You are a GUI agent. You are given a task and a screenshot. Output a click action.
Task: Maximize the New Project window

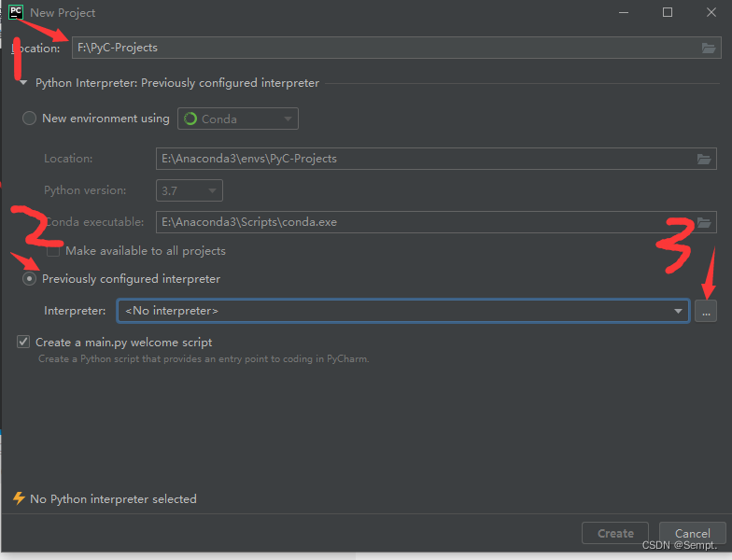pos(668,13)
